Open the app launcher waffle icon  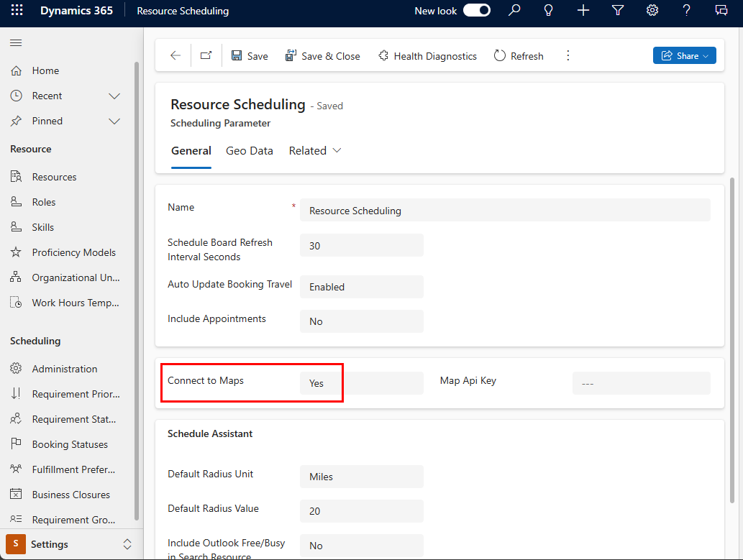coord(17,11)
